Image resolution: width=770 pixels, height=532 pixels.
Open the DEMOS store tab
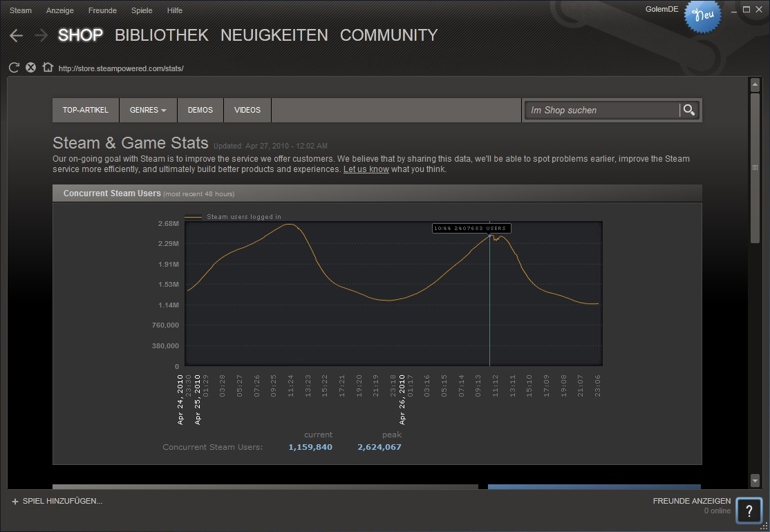click(200, 110)
